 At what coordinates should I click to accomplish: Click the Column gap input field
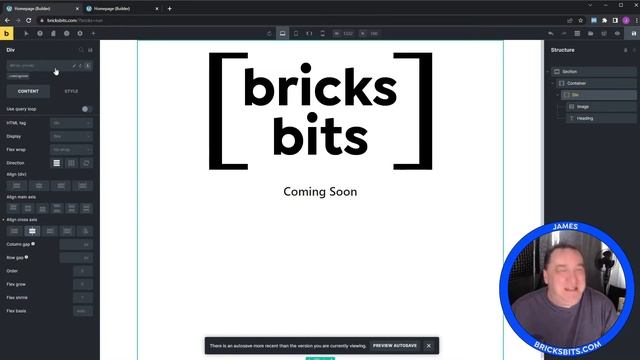click(x=76, y=244)
